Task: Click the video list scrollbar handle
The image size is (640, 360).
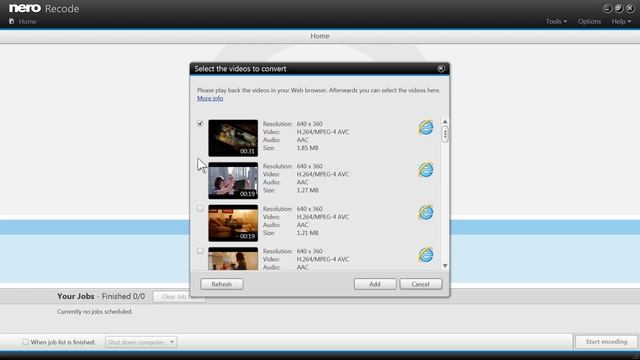Action: point(445,134)
